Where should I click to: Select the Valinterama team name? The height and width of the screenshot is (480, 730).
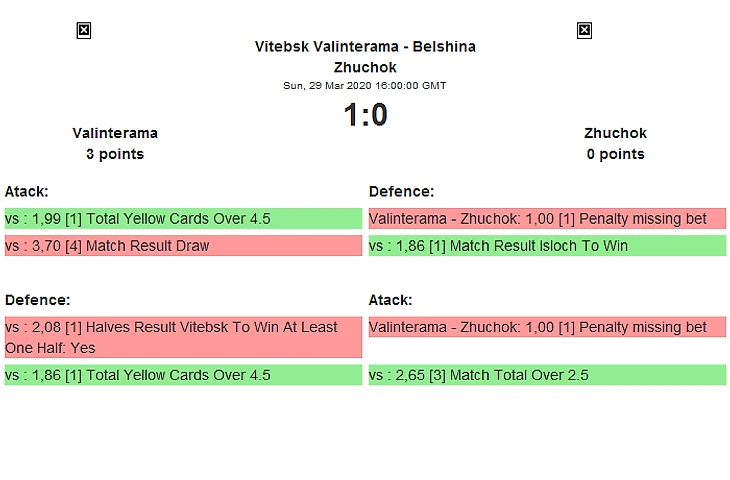click(115, 133)
